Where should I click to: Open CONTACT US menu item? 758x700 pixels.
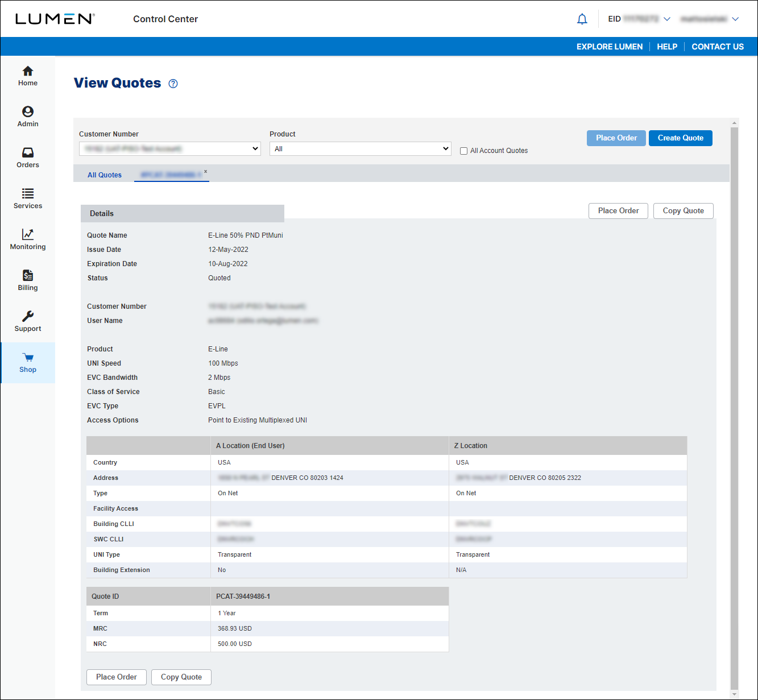pos(718,47)
